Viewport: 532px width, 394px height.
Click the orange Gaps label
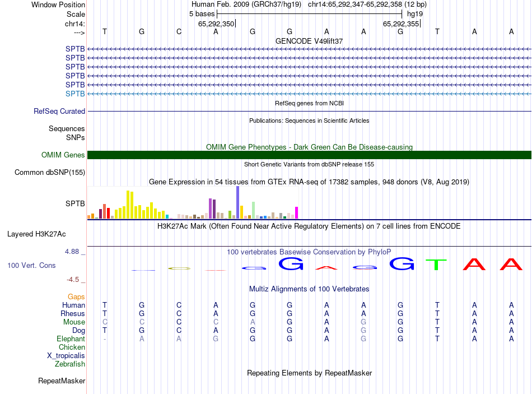click(76, 297)
